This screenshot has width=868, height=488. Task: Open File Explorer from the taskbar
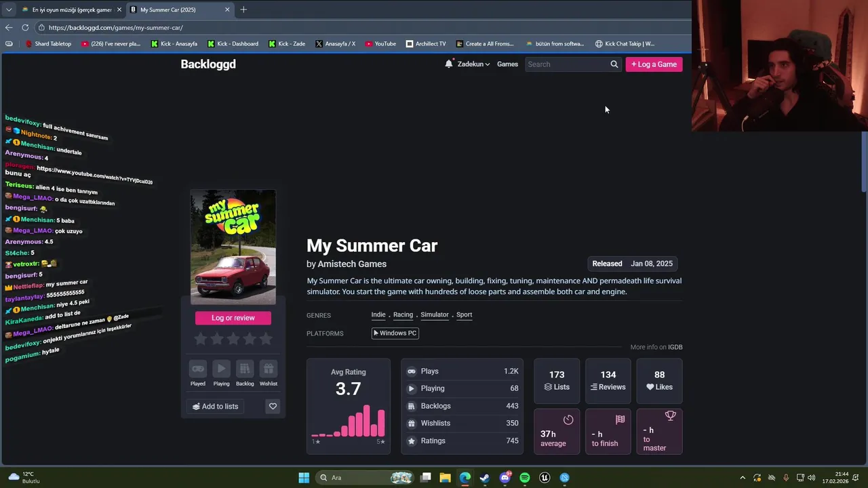coord(445,478)
